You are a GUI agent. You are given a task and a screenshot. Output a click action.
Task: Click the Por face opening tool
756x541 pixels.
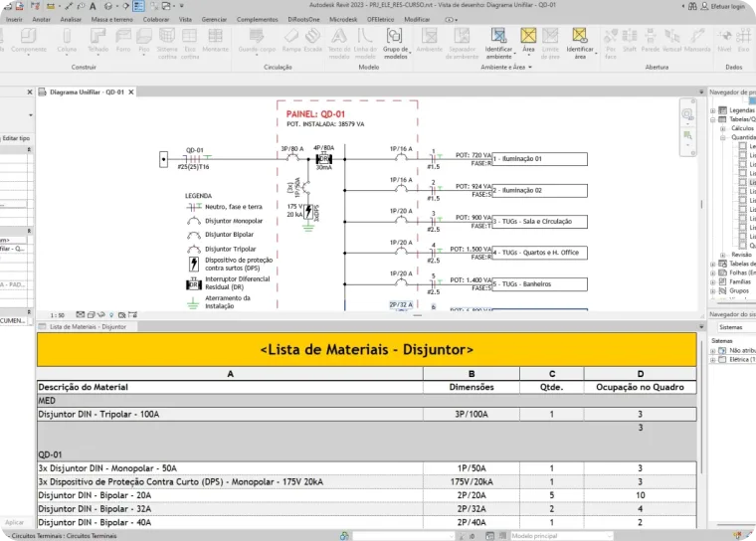click(x=611, y=44)
